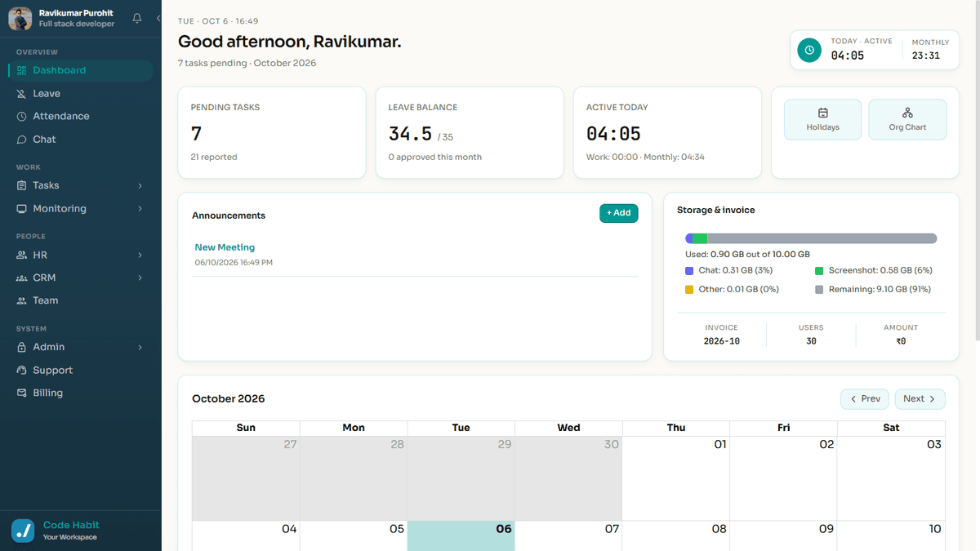This screenshot has height=551, width=980.
Task: Go to previous month with Prev
Action: coord(865,398)
